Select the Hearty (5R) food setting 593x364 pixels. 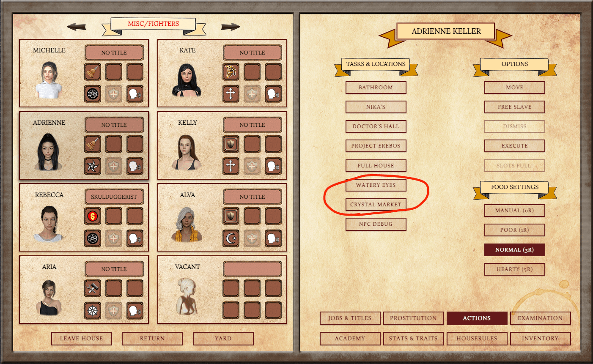click(x=514, y=269)
